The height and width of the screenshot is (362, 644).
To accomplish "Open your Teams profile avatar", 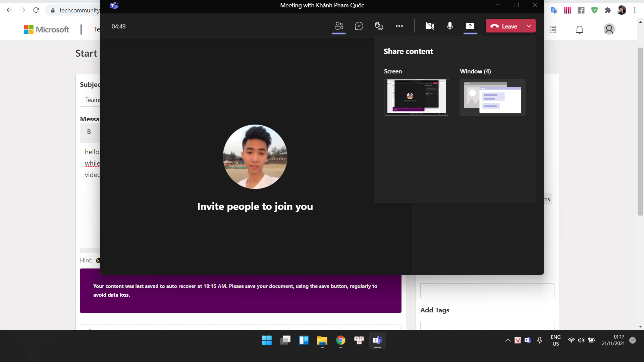I will point(609,29).
